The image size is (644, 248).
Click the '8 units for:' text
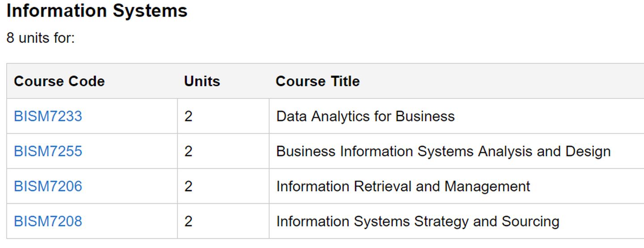41,38
